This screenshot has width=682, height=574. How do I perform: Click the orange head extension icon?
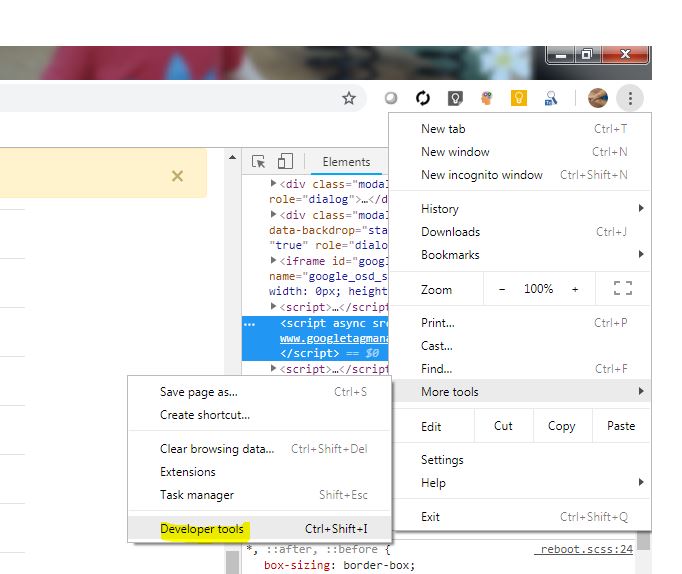point(487,98)
